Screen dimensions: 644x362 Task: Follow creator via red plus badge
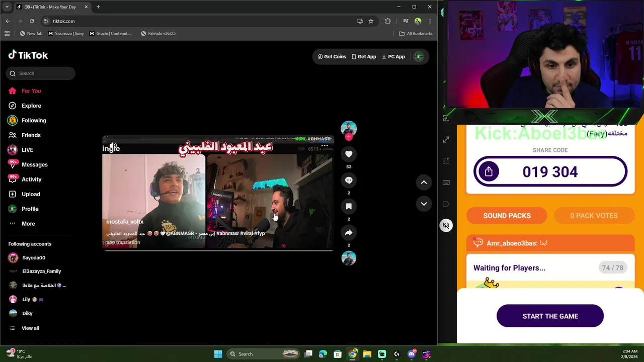point(349,137)
